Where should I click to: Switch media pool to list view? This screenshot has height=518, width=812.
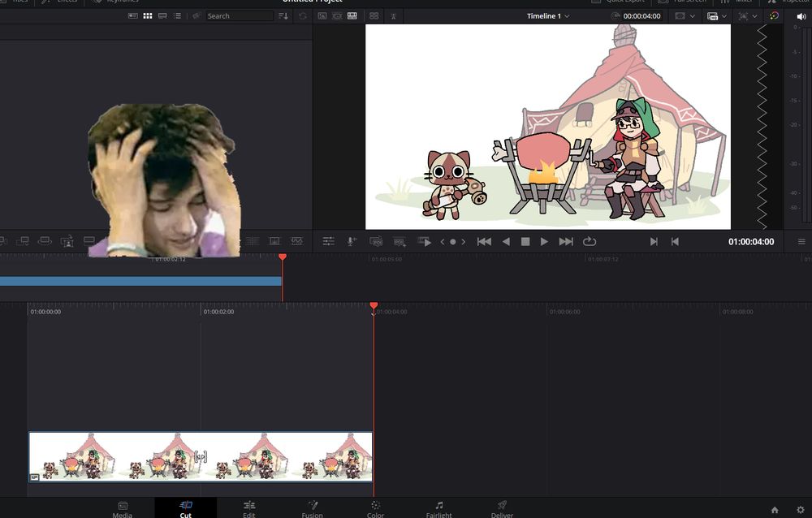177,16
